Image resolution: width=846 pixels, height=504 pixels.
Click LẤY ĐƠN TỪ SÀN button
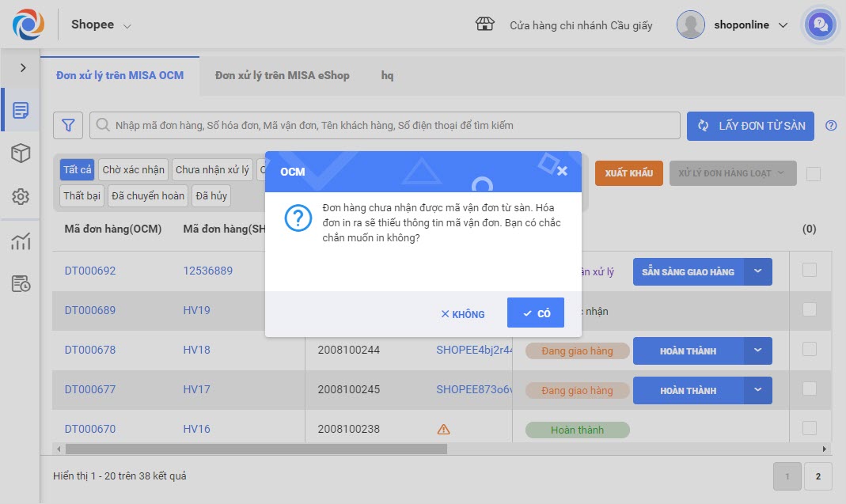(750, 126)
